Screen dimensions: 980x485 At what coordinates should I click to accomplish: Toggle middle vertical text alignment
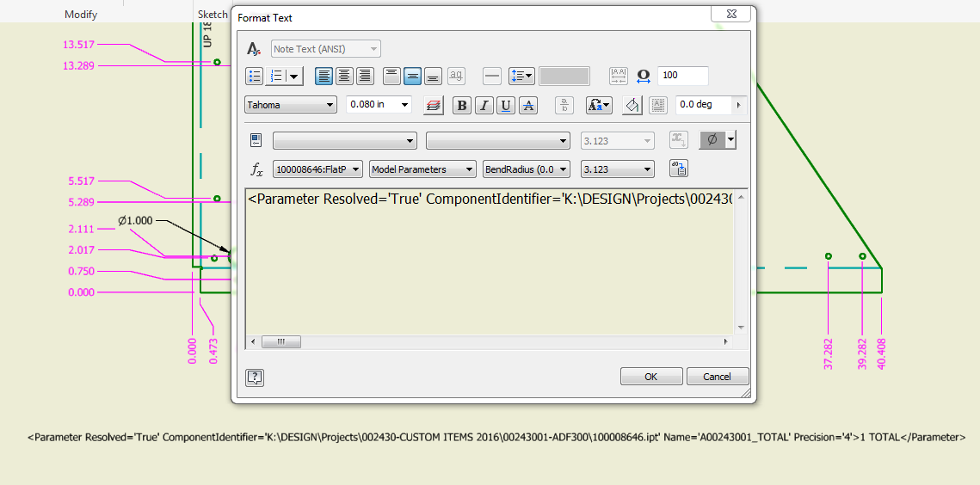pyautogui.click(x=412, y=77)
